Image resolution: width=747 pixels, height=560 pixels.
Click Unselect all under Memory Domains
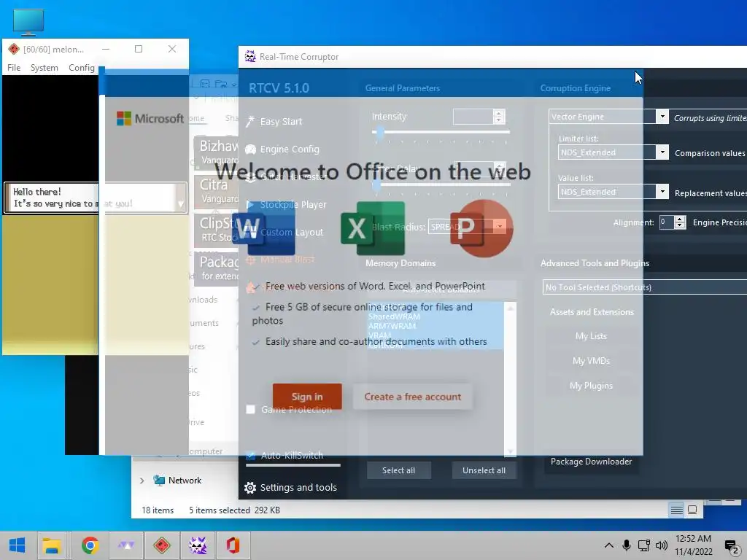click(x=484, y=470)
